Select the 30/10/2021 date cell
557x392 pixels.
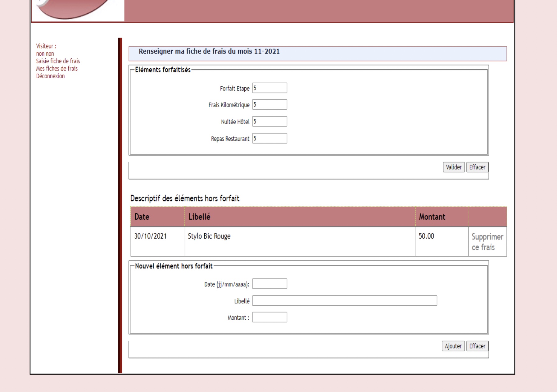pyautogui.click(x=158, y=242)
